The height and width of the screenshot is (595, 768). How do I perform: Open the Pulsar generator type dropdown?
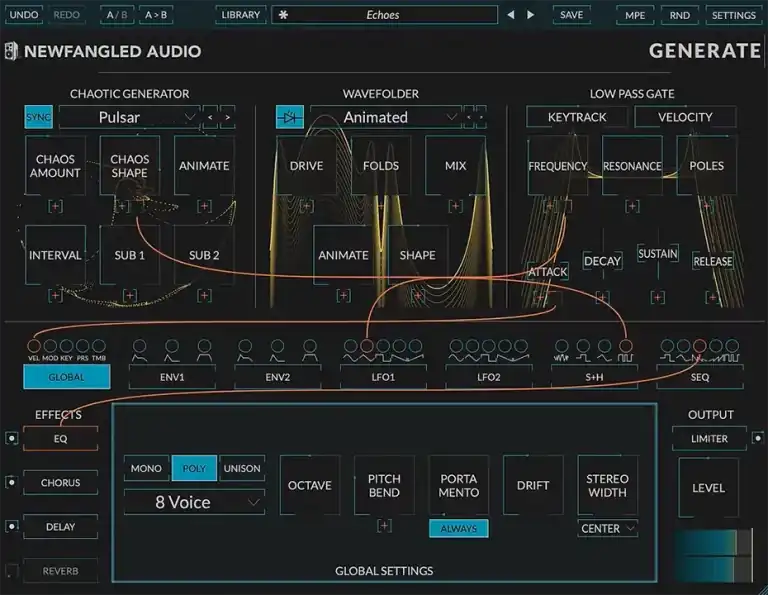tap(129, 118)
